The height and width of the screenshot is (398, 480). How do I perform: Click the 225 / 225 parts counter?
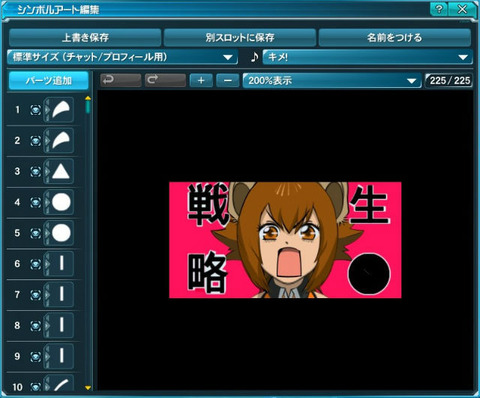[x=449, y=80]
